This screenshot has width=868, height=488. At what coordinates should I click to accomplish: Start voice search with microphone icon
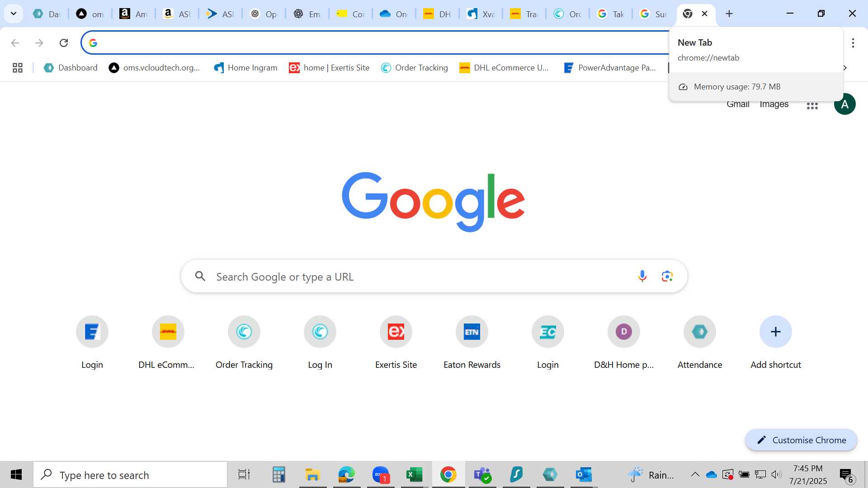click(x=642, y=276)
